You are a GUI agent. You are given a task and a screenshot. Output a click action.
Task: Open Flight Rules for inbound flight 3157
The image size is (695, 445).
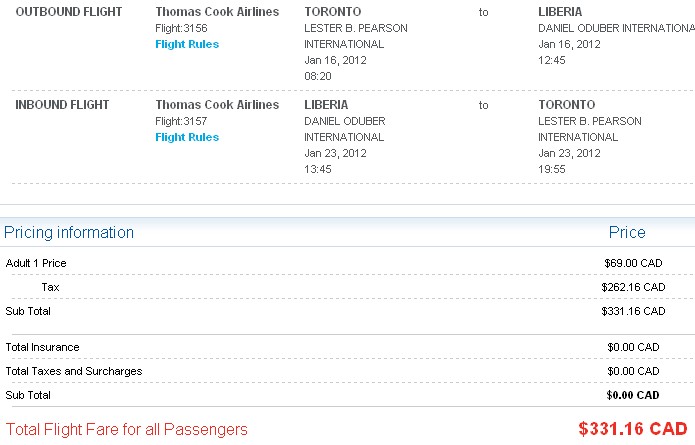point(187,137)
